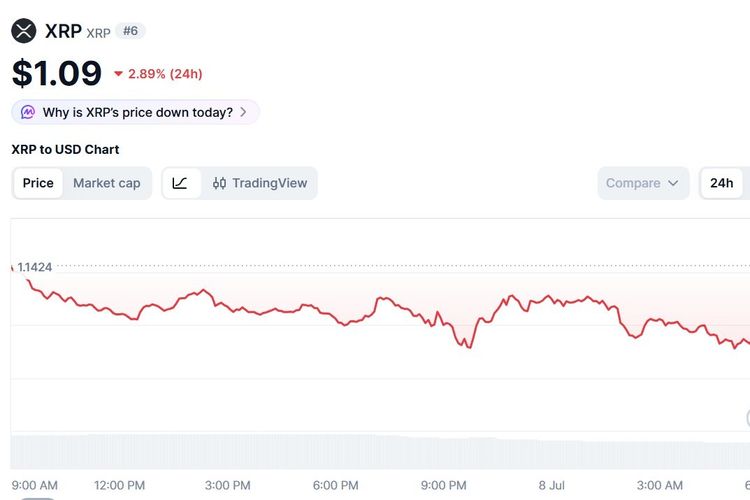
Task: Click the chart low point near 9:00 PM
Action: click(470, 347)
